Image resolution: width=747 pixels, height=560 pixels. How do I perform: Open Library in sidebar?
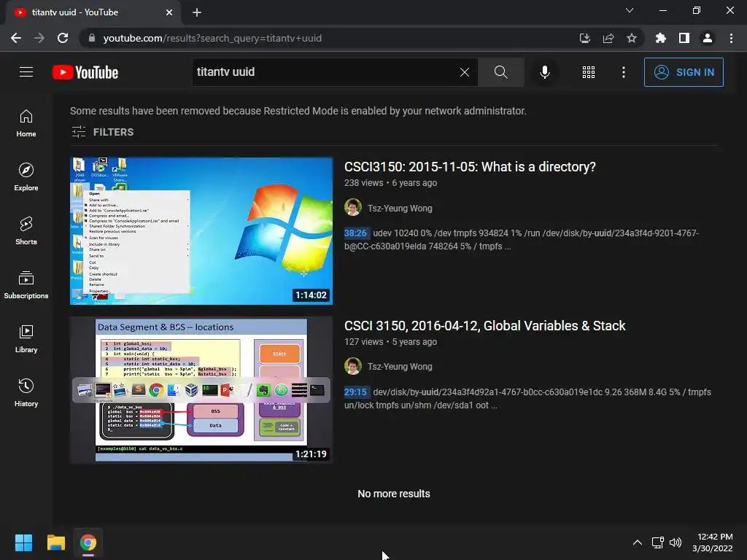tap(26, 338)
